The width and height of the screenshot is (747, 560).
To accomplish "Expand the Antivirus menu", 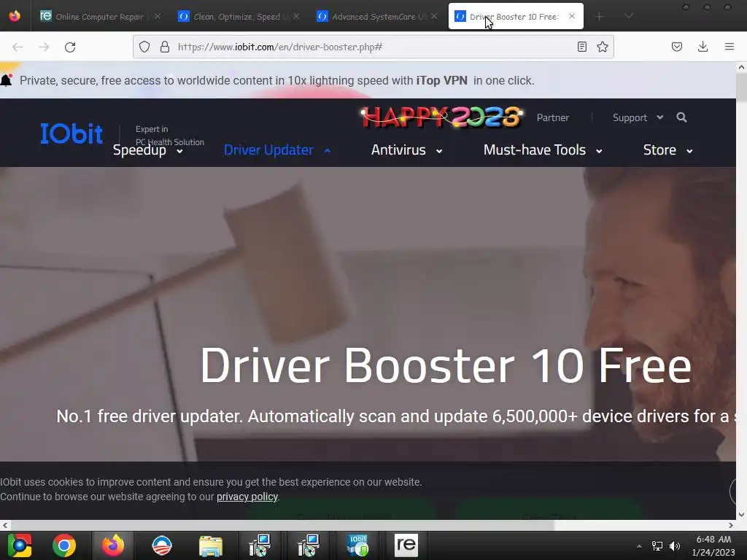I will pos(407,150).
